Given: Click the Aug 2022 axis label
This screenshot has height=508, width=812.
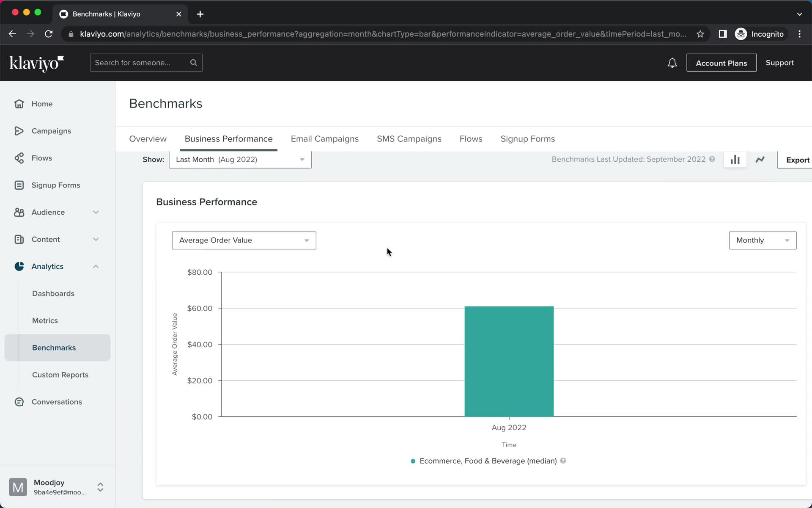Looking at the screenshot, I should click(x=509, y=428).
